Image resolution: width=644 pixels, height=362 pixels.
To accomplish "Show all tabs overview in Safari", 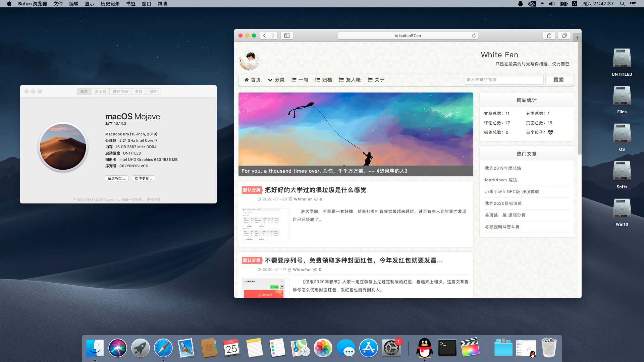I will pyautogui.click(x=565, y=36).
